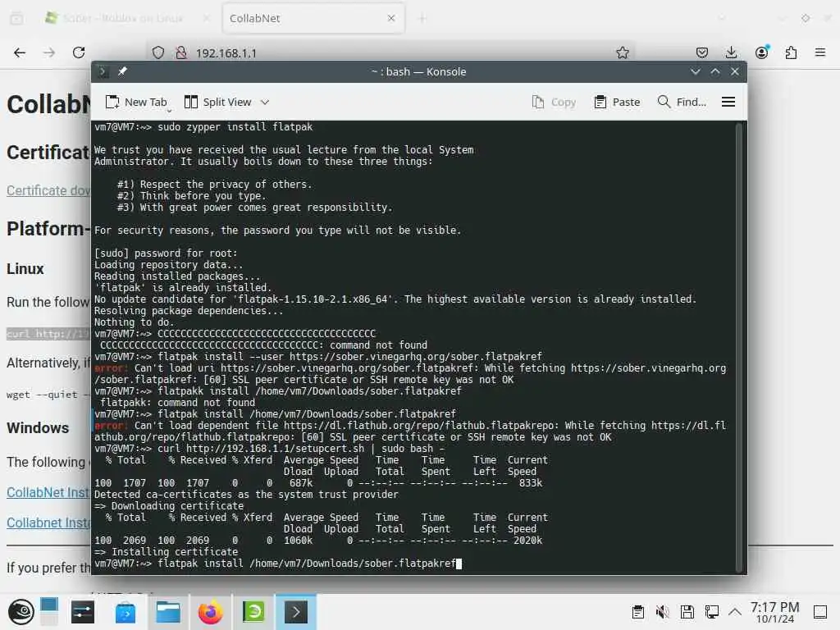Switch to Firefox from taskbar

tap(210, 612)
